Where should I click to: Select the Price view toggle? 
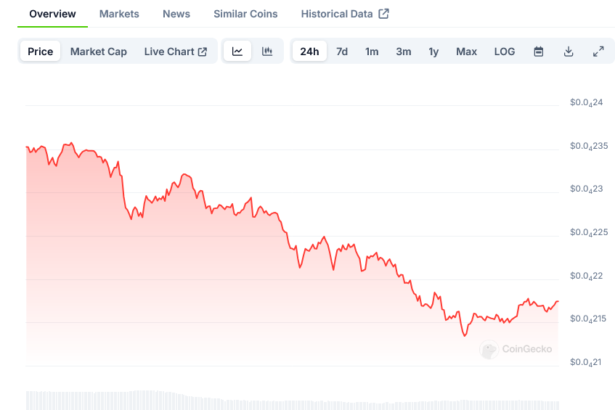click(41, 52)
